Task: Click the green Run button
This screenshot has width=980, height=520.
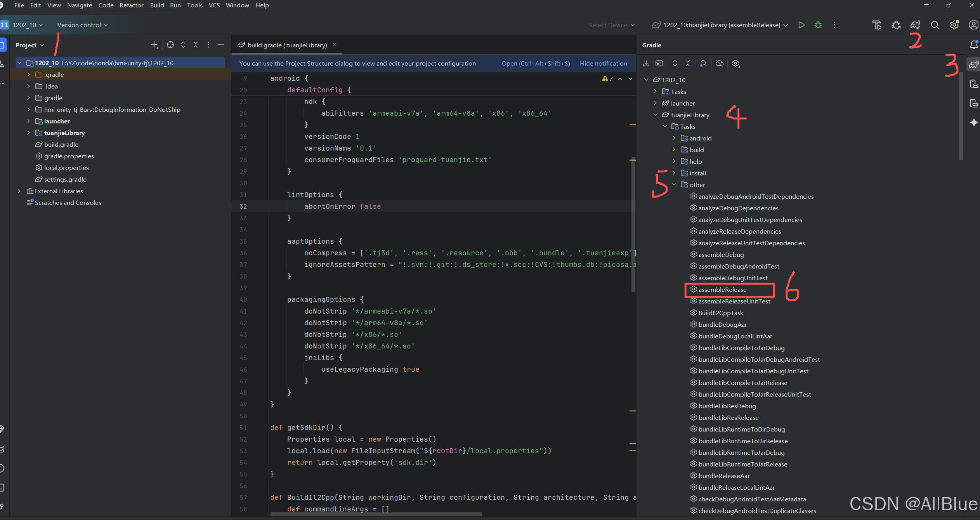Action: 801,25
